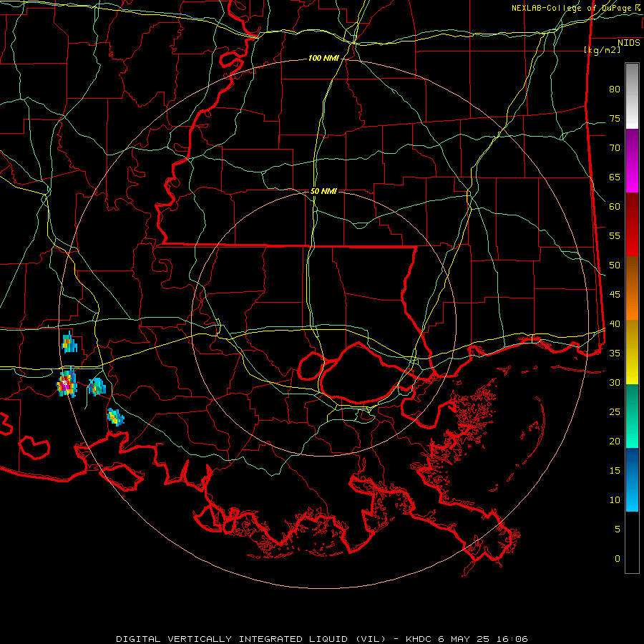Screen dimensions: 644x644
Task: Click the 30 value on the color scale
Action: pos(615,382)
